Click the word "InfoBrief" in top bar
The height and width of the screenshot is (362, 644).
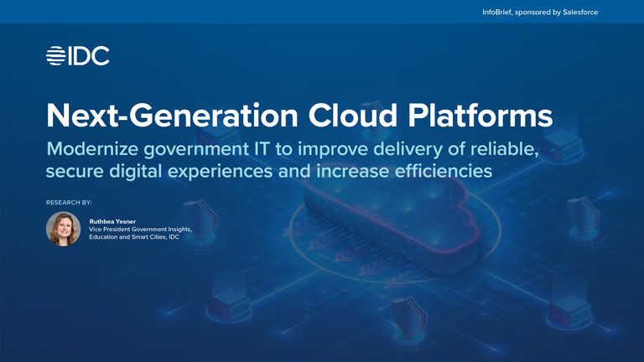click(x=501, y=13)
